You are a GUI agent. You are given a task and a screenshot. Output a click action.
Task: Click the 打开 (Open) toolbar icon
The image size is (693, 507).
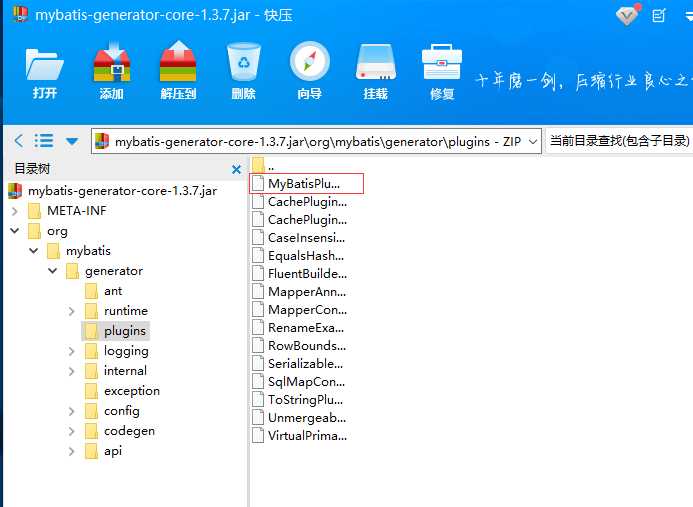pyautogui.click(x=44, y=73)
